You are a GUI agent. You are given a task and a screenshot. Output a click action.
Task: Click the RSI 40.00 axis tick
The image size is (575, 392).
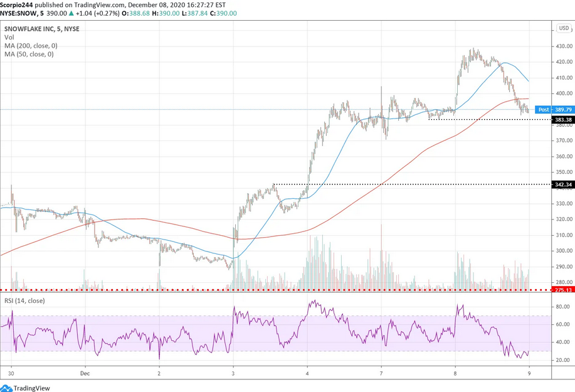point(563,342)
